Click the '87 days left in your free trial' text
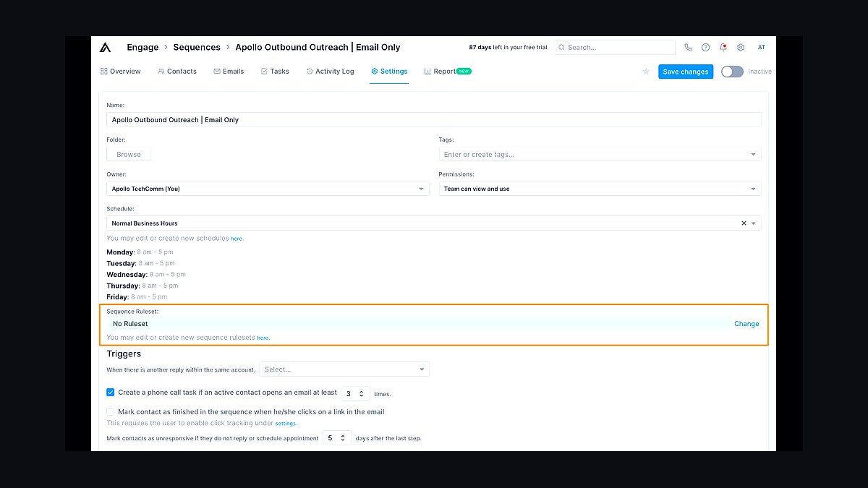868x488 pixels. [508, 48]
